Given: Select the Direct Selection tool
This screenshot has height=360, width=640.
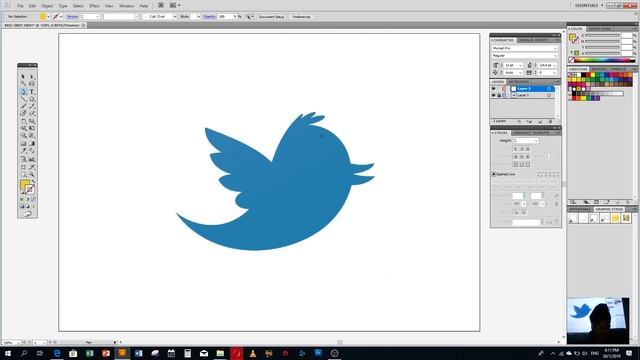Looking at the screenshot, I should (32, 76).
